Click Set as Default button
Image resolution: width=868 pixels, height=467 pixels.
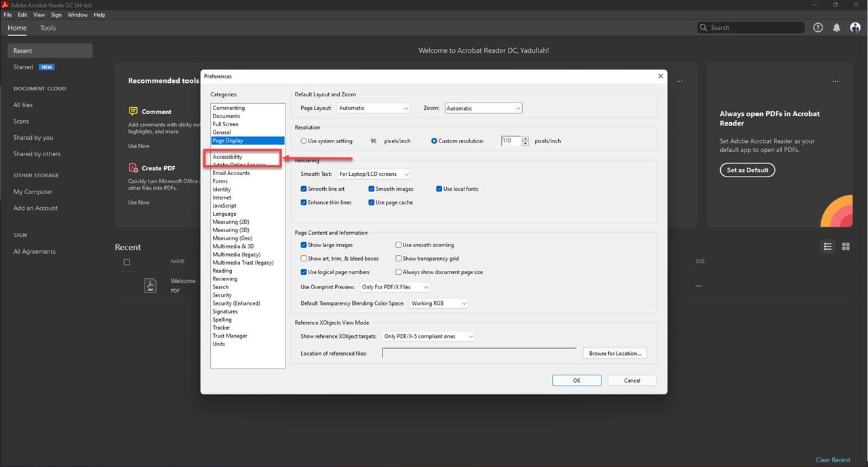tap(747, 170)
